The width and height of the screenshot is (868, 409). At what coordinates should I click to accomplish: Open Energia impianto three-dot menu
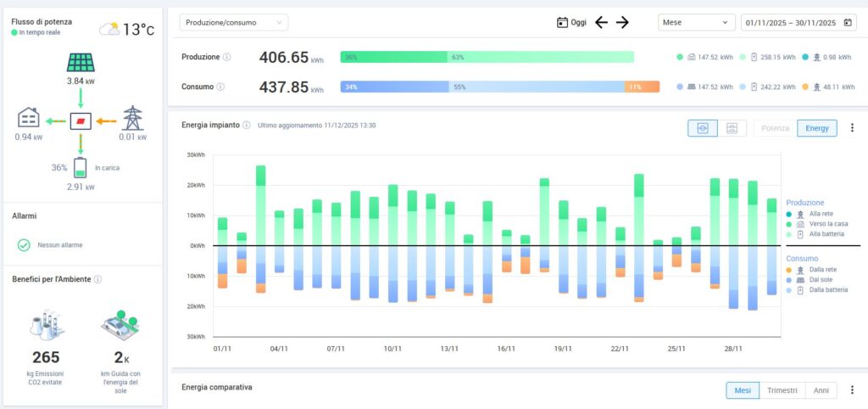pos(852,128)
